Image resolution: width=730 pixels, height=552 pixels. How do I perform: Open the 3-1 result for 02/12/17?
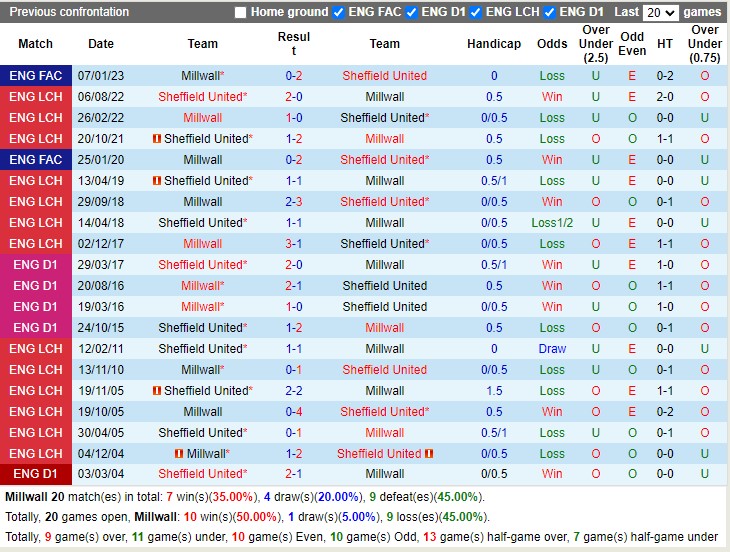[294, 244]
